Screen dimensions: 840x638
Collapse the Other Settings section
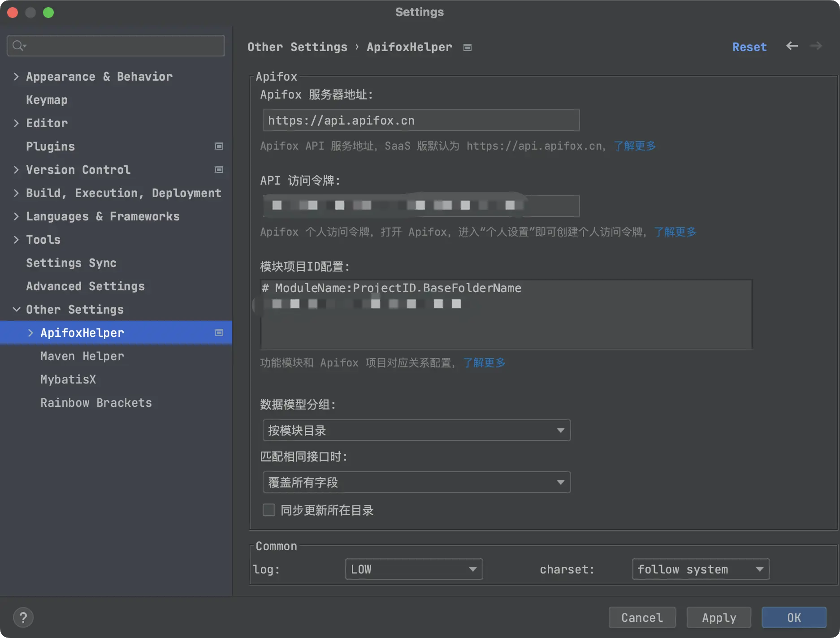pos(16,309)
